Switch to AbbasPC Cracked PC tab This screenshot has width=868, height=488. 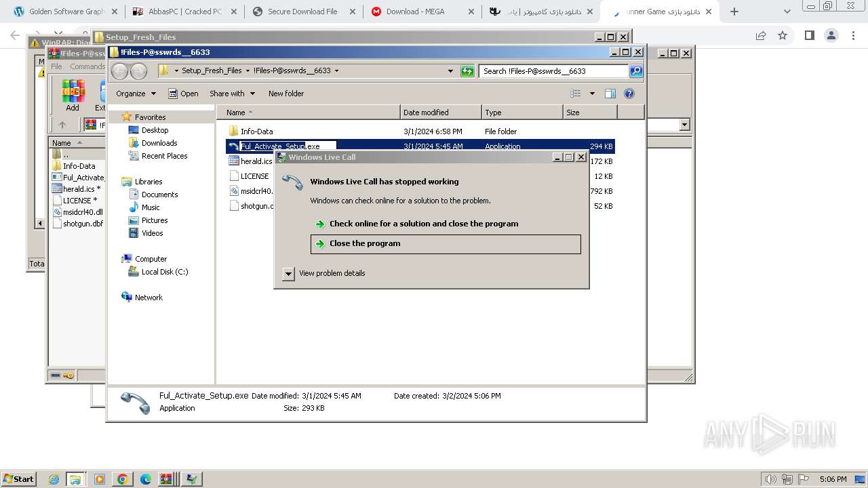click(x=184, y=12)
